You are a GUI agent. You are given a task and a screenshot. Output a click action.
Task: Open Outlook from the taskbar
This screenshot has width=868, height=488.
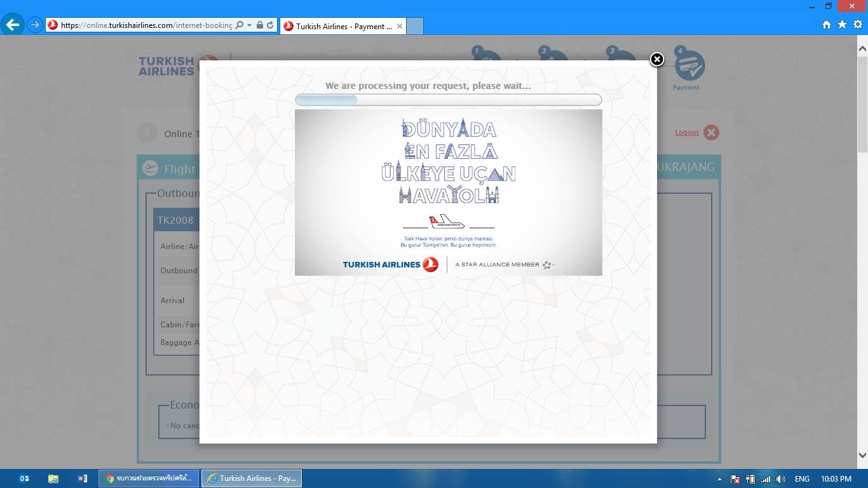(x=24, y=478)
